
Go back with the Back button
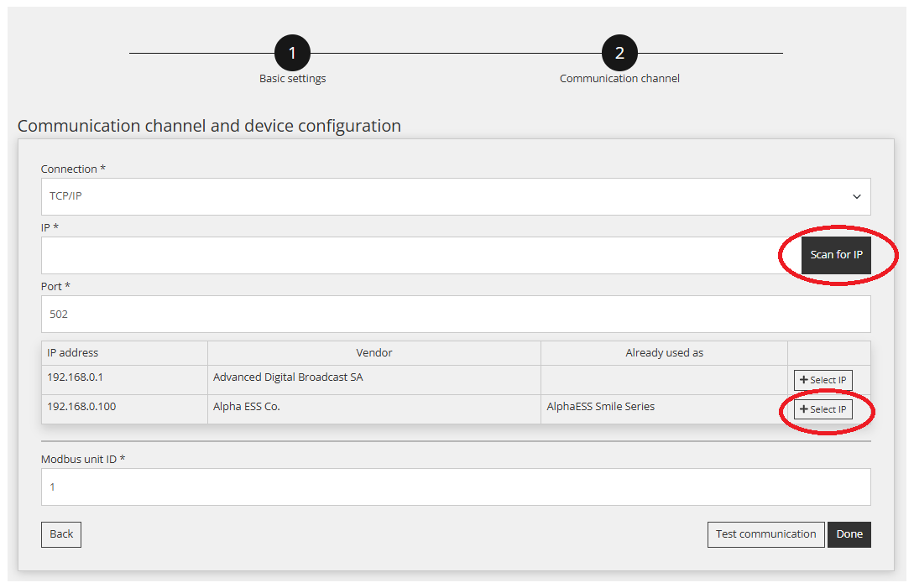tap(61, 534)
